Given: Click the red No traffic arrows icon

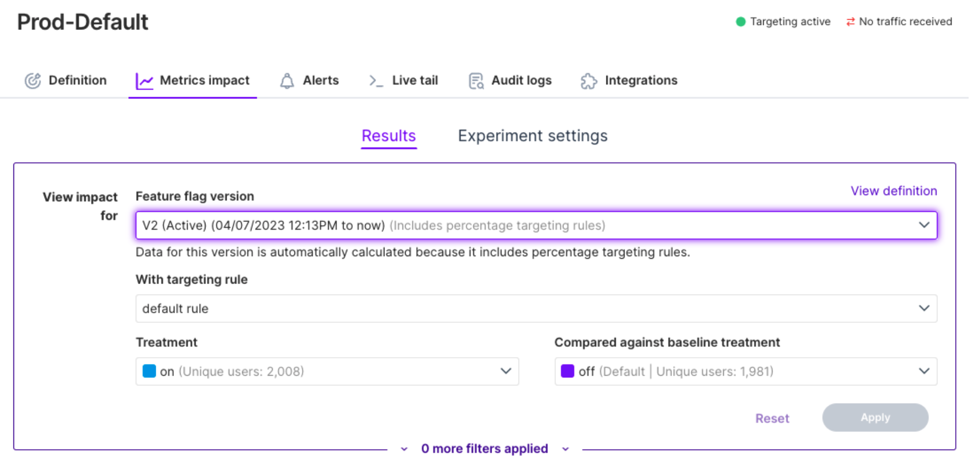Looking at the screenshot, I should (850, 22).
